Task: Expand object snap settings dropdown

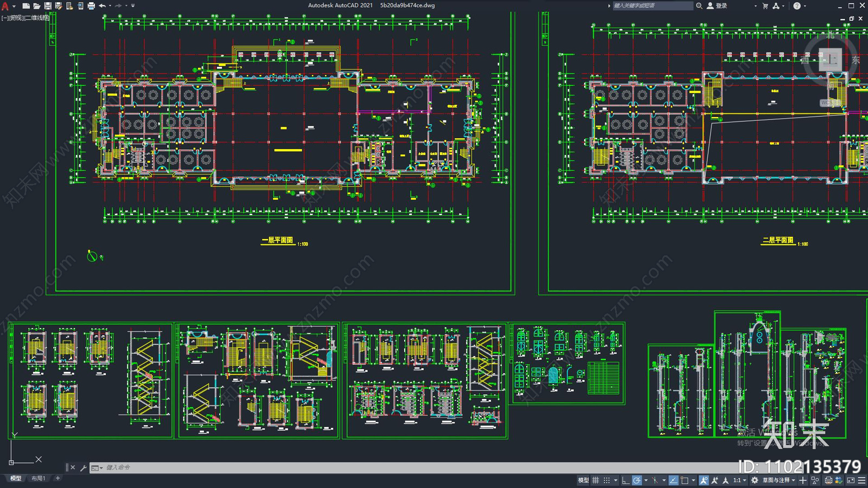Action: (x=693, y=480)
